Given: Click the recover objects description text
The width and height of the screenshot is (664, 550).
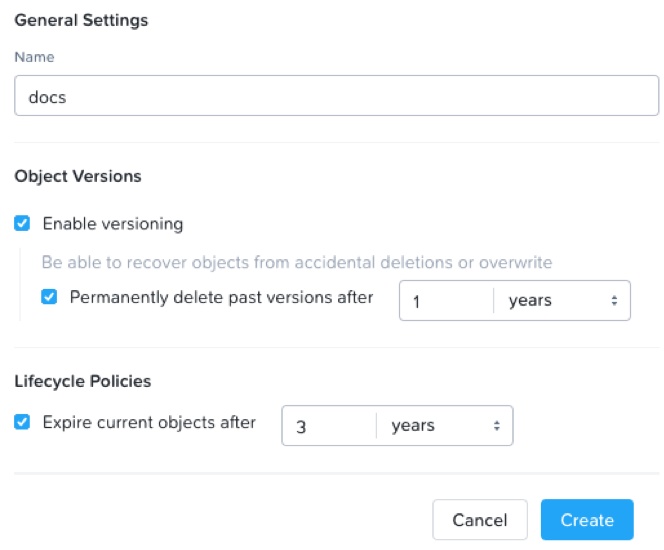Looking at the screenshot, I should click(x=297, y=263).
